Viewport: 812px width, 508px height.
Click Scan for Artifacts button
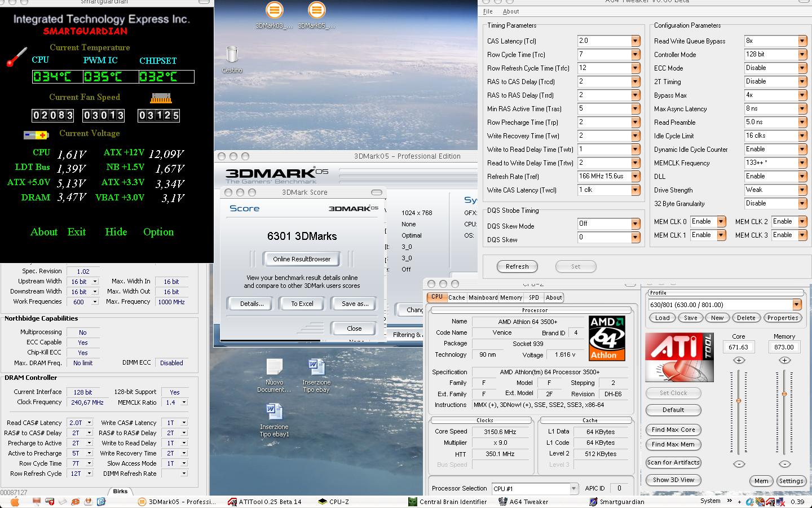point(673,462)
